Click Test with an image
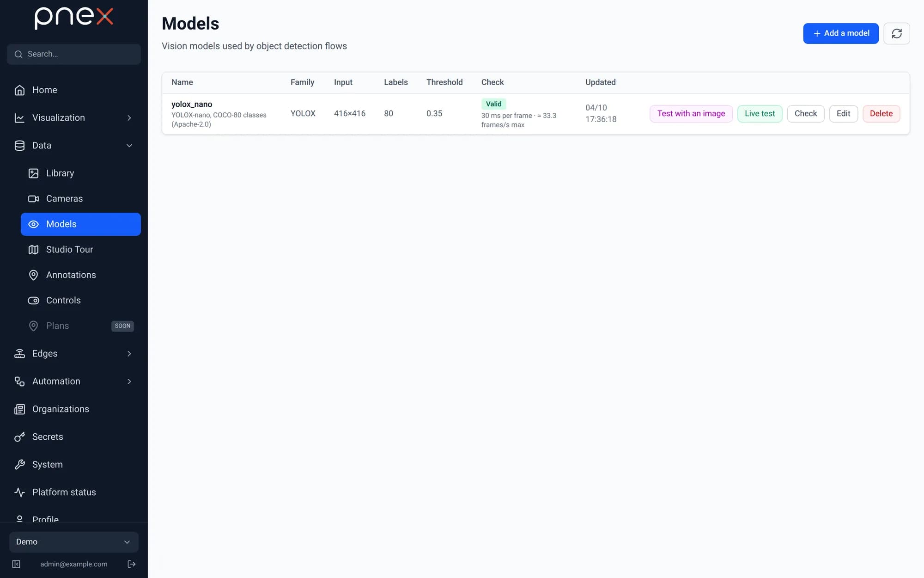This screenshot has width=924, height=578. [x=691, y=114]
